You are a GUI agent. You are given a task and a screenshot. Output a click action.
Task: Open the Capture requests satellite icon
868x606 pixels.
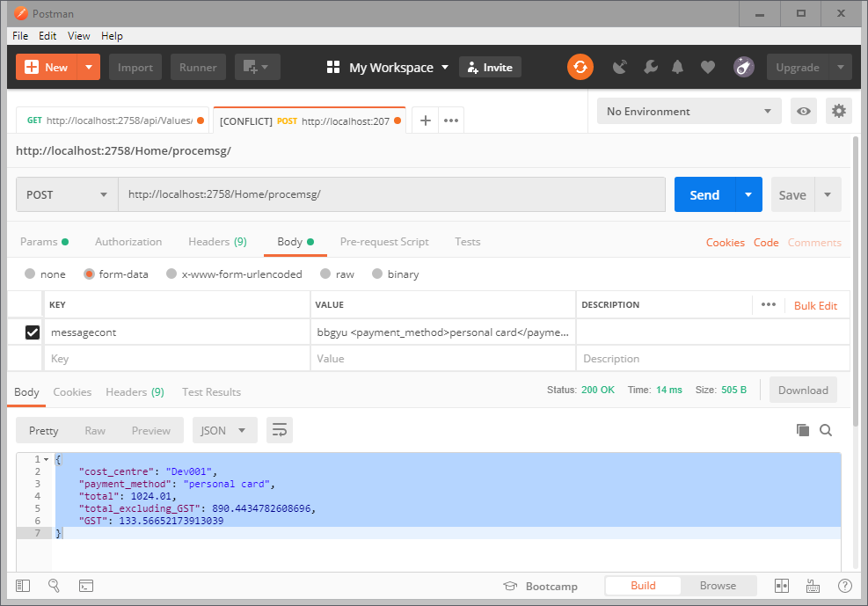[619, 67]
